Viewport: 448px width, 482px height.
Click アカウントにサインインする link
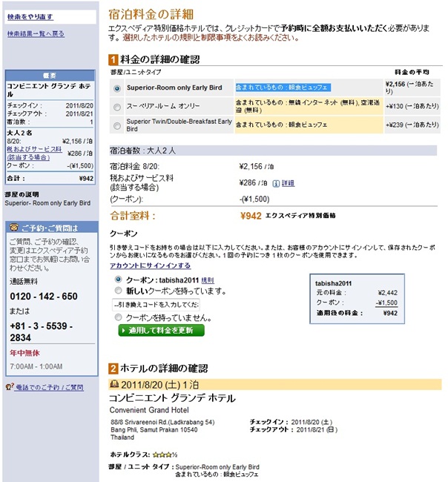click(151, 265)
